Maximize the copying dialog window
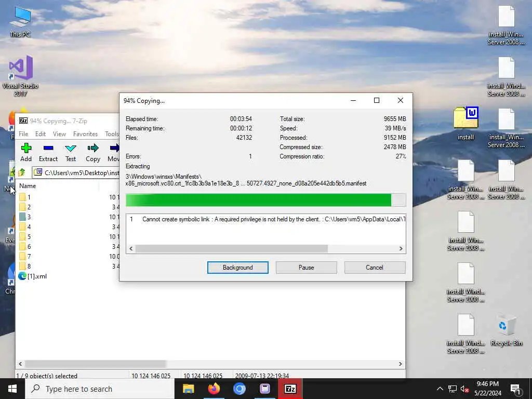 [377, 100]
